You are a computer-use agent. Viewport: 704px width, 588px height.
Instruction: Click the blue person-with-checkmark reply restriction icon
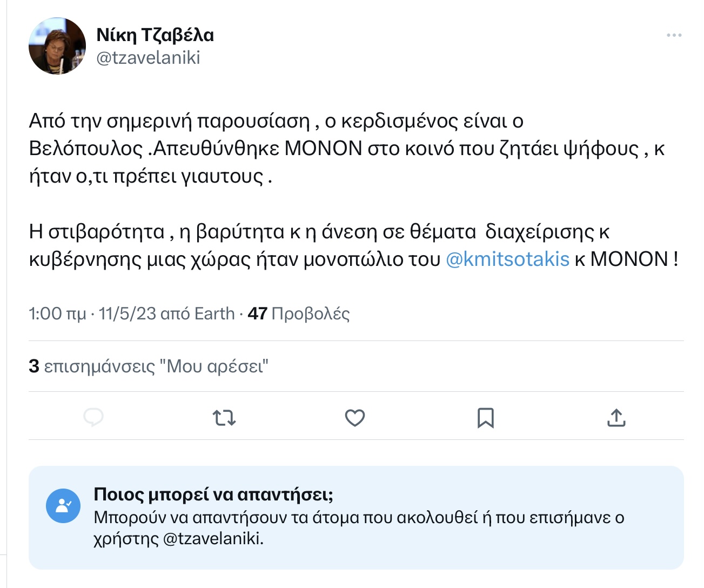click(63, 506)
